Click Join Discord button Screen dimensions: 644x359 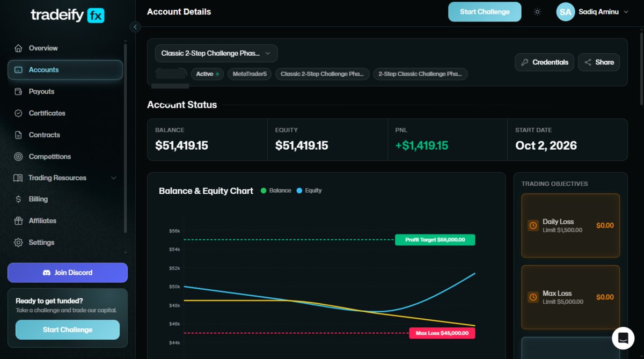click(x=68, y=273)
